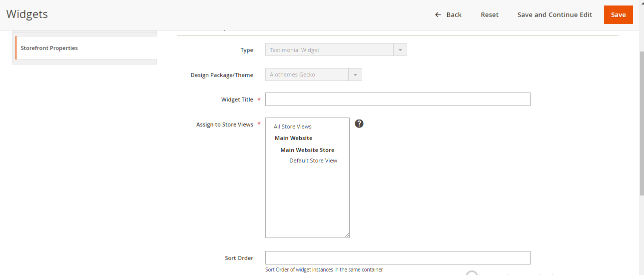The image size is (644, 275).
Task: Click the Back arrow button
Action: [x=448, y=14]
